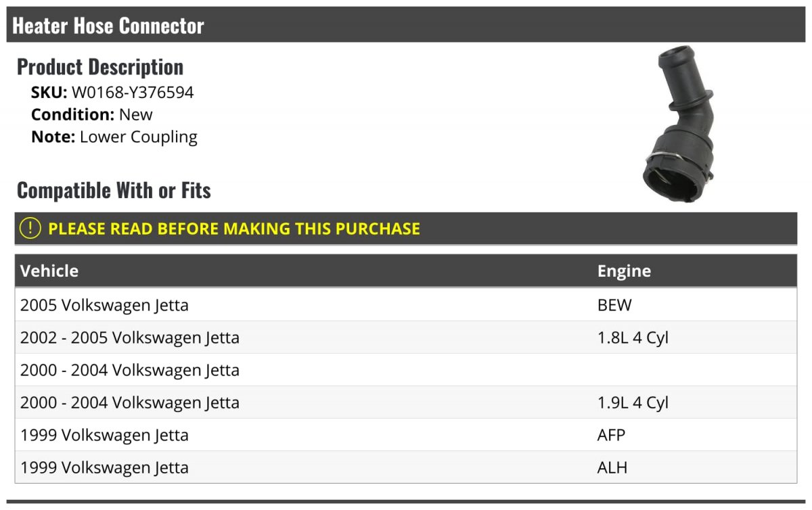Select the Jetta row with 1.9L 4 Cyl

pyautogui.click(x=406, y=402)
